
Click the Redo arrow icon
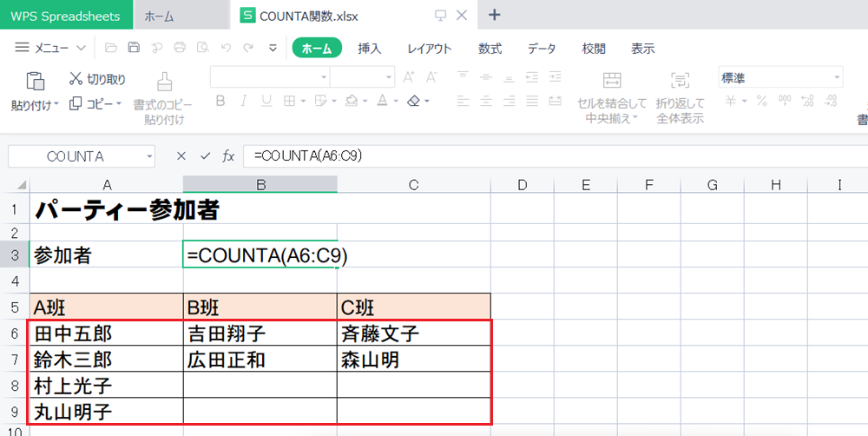coord(248,48)
